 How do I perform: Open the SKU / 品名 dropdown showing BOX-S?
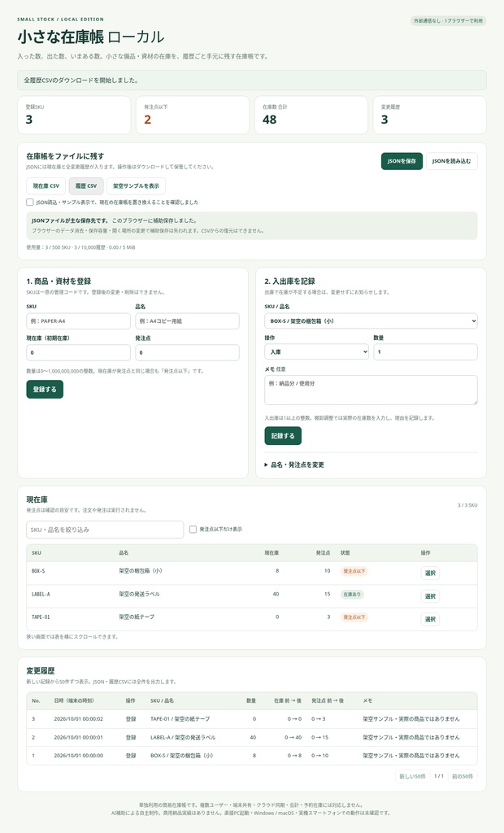click(x=371, y=321)
